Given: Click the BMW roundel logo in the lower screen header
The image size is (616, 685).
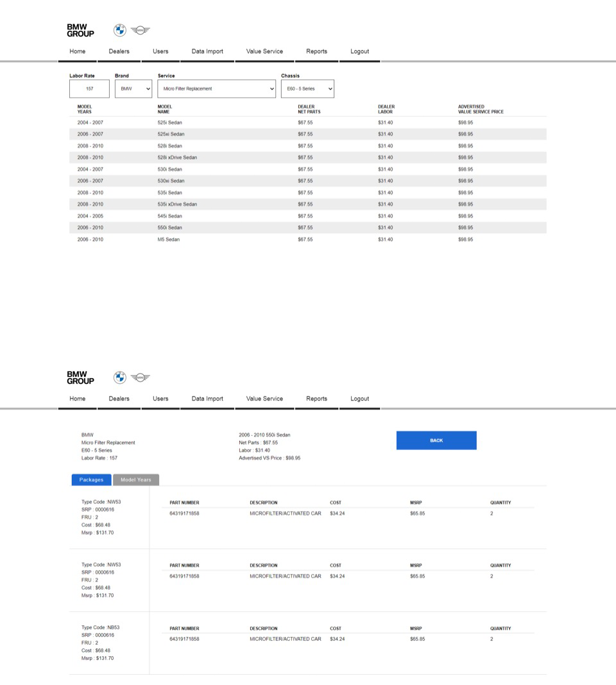Looking at the screenshot, I should (x=119, y=377).
